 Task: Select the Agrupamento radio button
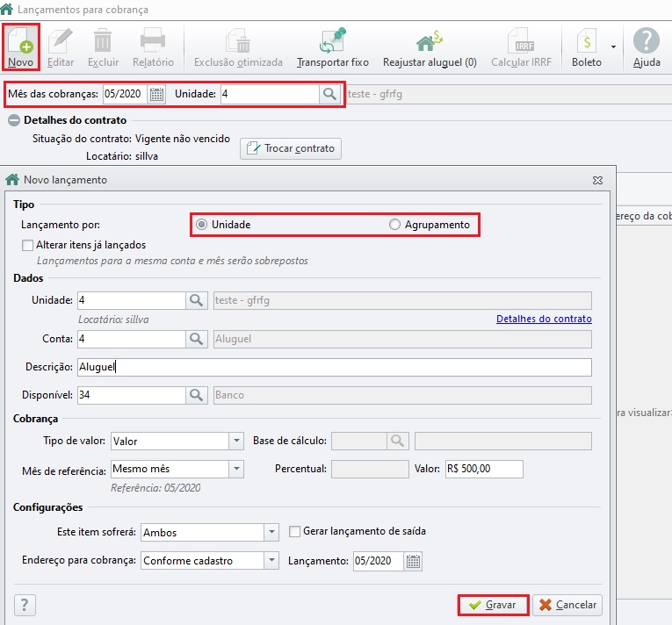[394, 225]
